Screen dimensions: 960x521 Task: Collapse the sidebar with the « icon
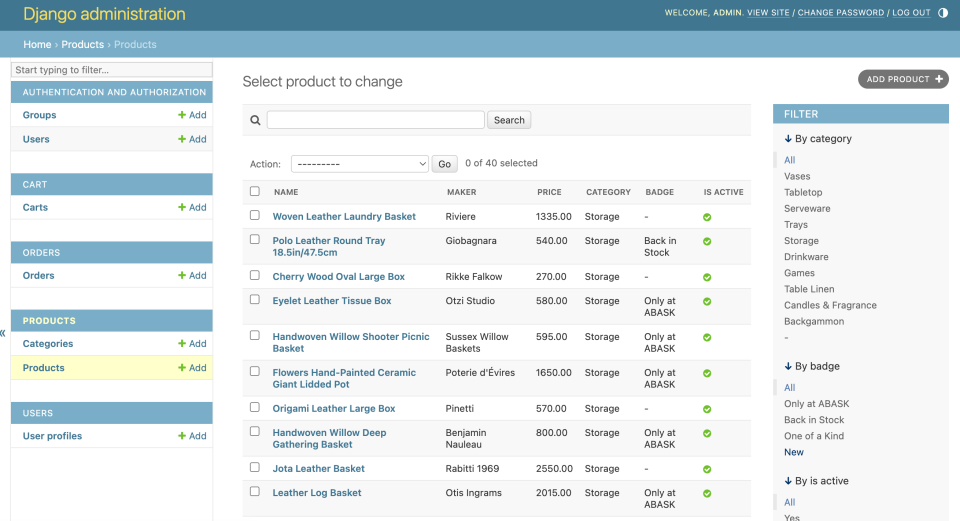click(4, 333)
